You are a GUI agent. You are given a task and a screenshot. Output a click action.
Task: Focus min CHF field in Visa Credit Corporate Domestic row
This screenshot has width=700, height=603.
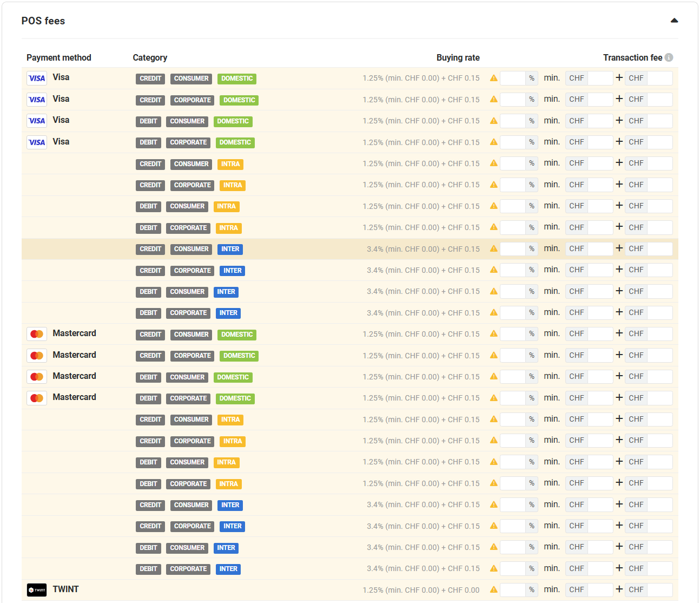point(600,100)
